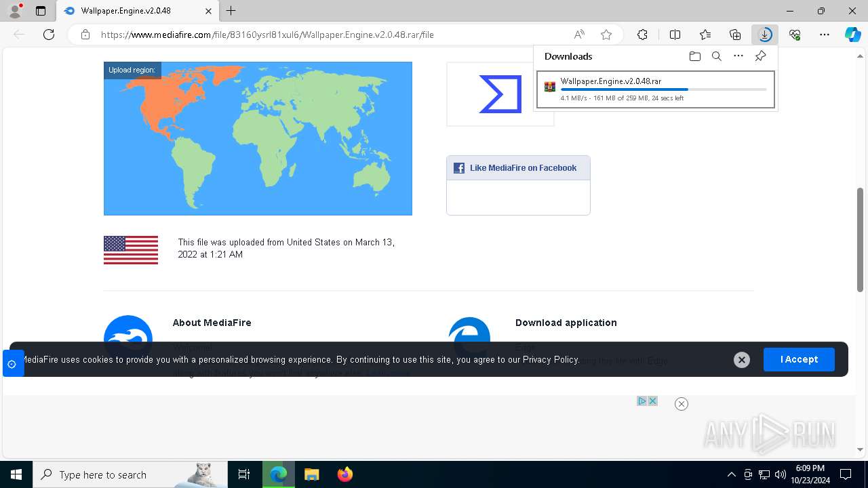Image resolution: width=868 pixels, height=488 pixels.
Task: Open the network icon in the tray
Action: [764, 474]
